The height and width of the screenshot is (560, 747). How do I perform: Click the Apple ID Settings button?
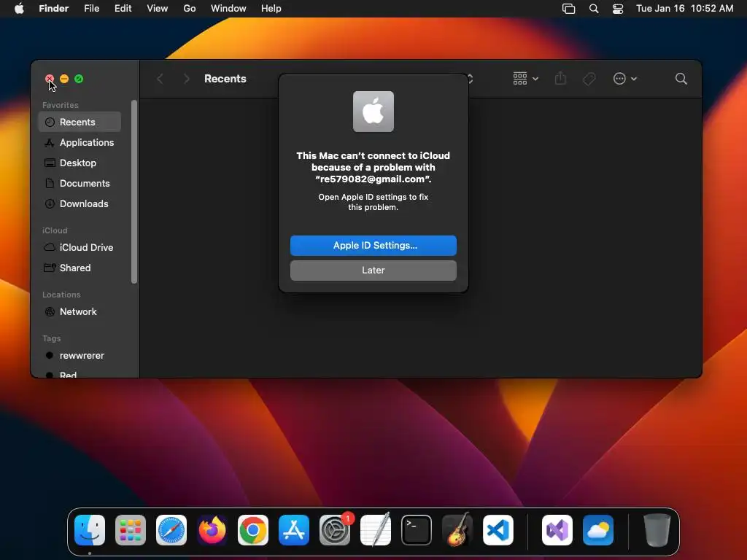point(373,245)
